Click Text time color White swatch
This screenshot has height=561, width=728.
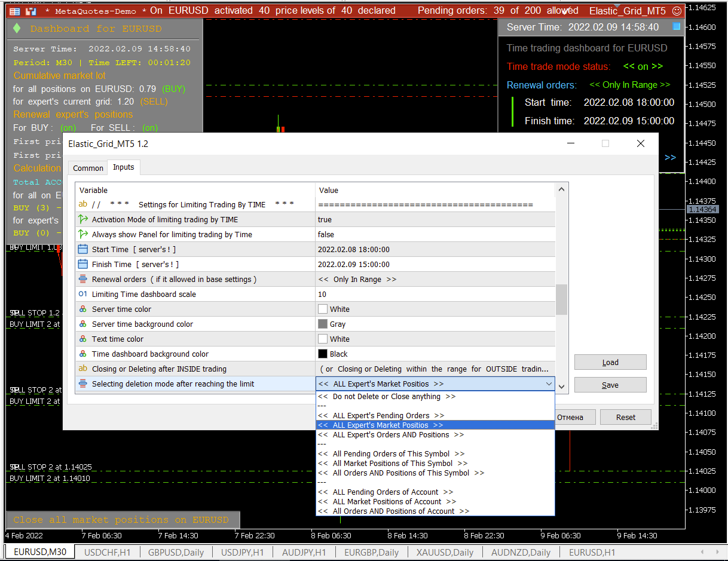pos(323,339)
